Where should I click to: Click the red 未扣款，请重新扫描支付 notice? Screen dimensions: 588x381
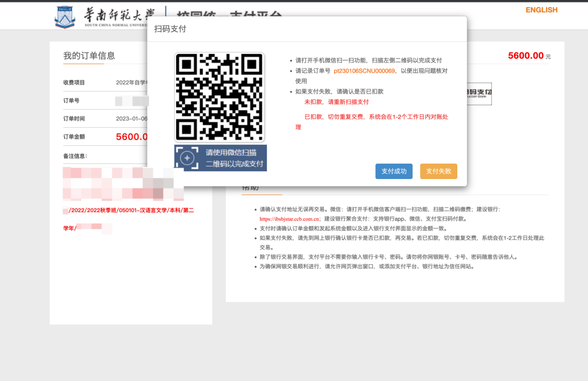click(336, 102)
